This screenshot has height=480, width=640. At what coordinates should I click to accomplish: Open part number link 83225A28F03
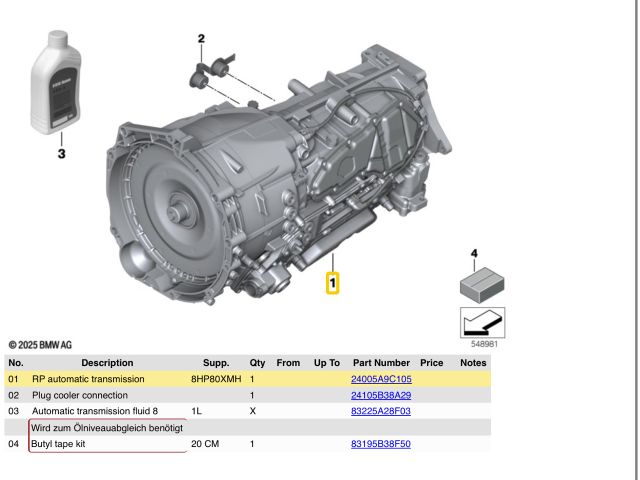(380, 411)
